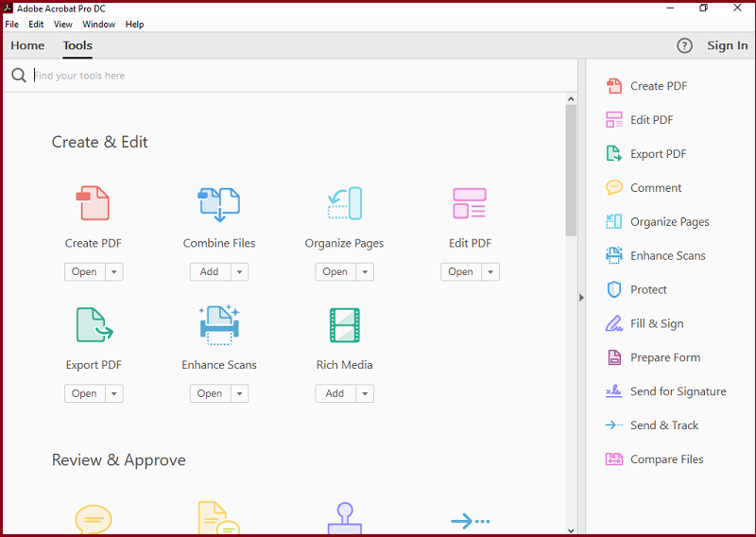Click the Prepare Form icon in sidebar
Screen dimensions: 756x537
click(x=613, y=357)
